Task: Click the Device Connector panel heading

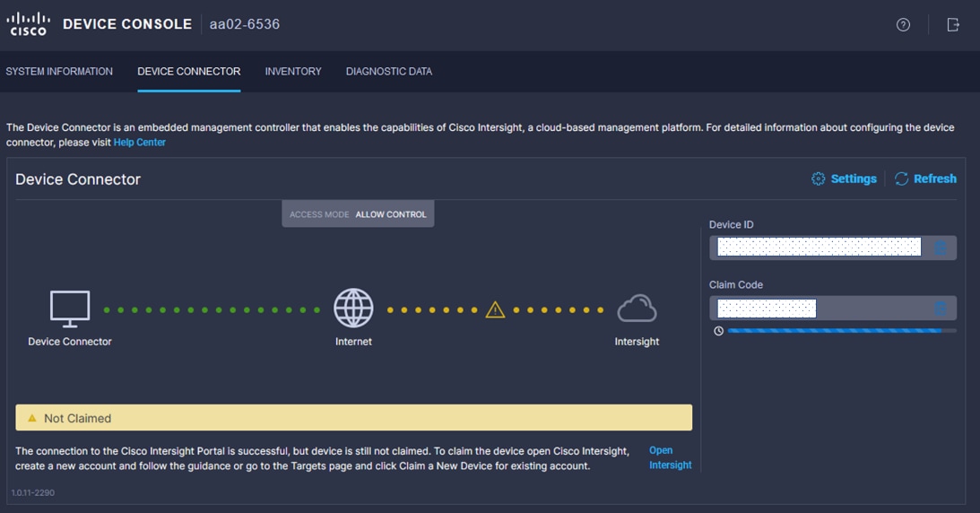Action: [x=78, y=179]
